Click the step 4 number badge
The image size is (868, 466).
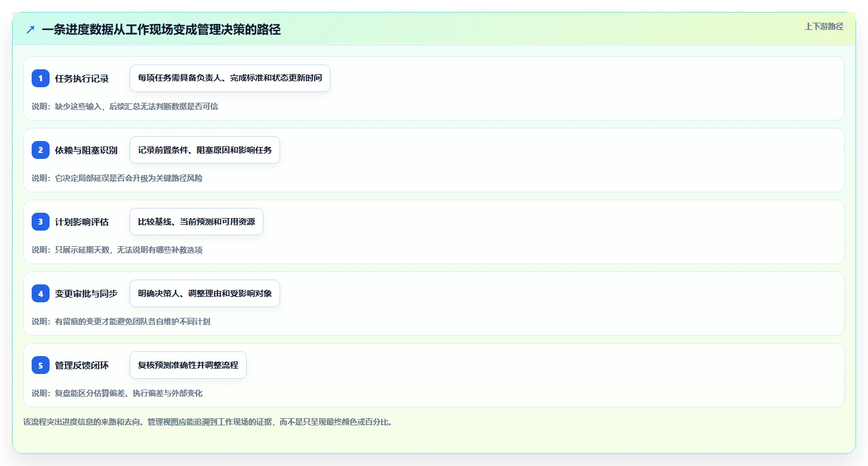coord(41,293)
